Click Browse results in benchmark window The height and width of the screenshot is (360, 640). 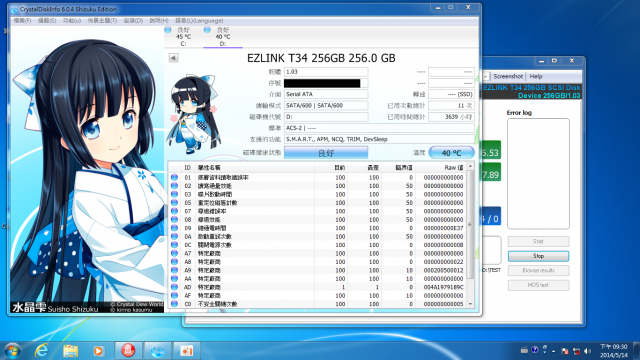538,270
